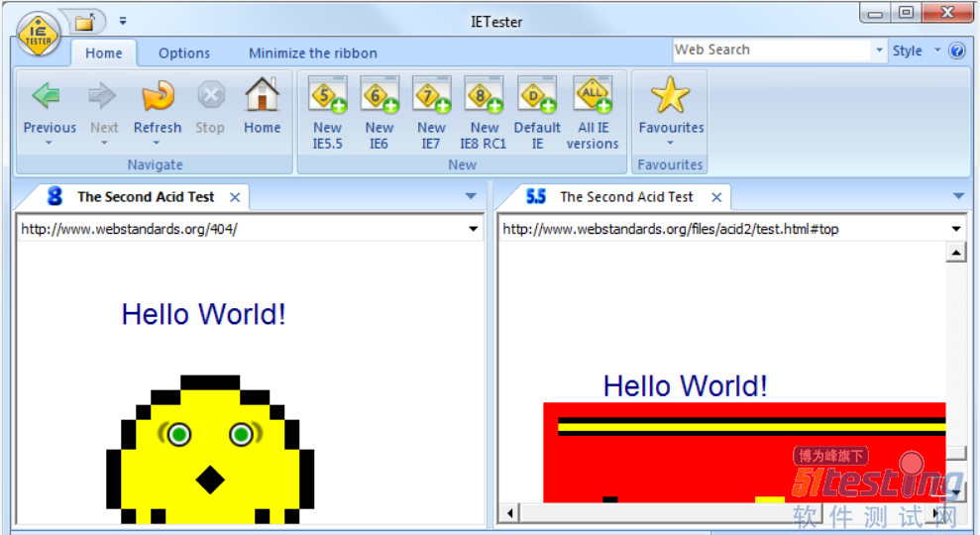
Task: Open tabs for All IE versions
Action: point(593,96)
